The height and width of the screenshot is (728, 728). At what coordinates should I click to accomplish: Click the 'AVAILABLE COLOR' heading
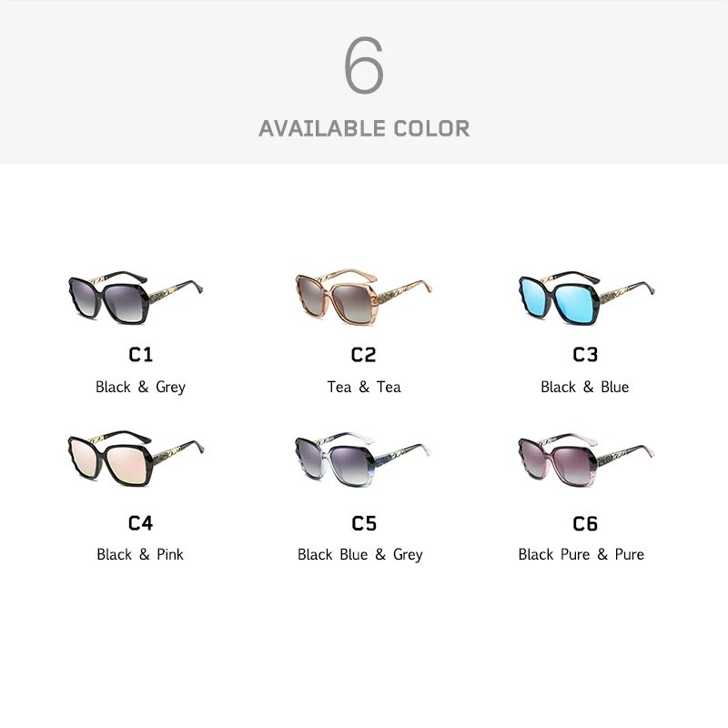364,128
